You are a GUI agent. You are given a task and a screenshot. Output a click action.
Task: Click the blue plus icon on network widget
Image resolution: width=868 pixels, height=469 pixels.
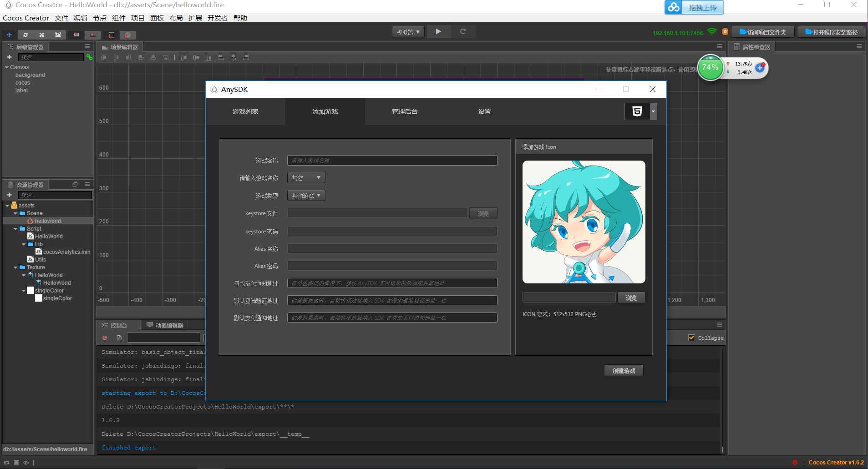coord(760,68)
